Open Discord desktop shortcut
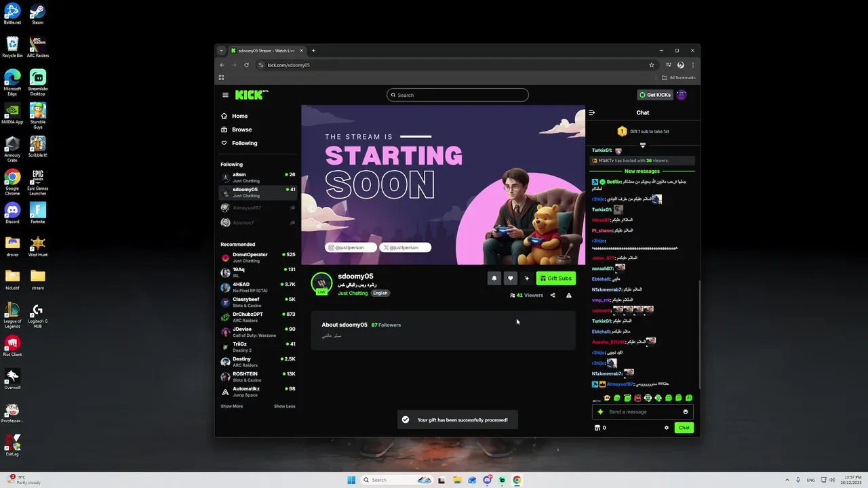This screenshot has width=868, height=488. pos(12,213)
